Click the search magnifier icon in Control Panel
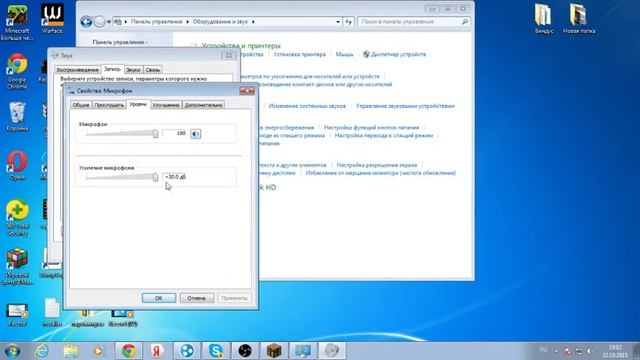Image resolution: width=640 pixels, height=360 pixels. point(464,22)
